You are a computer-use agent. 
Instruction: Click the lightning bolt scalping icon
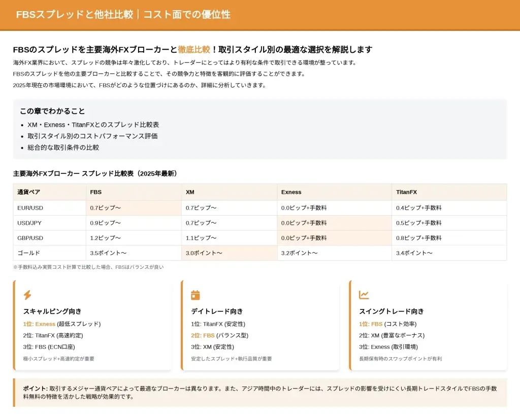27,295
